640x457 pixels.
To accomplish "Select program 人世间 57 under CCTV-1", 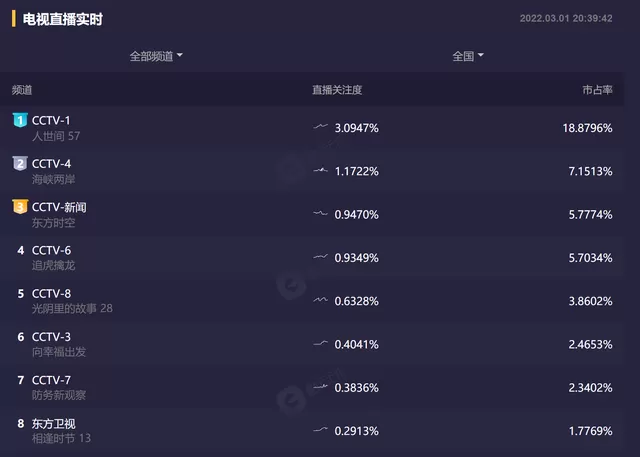I will [56, 136].
